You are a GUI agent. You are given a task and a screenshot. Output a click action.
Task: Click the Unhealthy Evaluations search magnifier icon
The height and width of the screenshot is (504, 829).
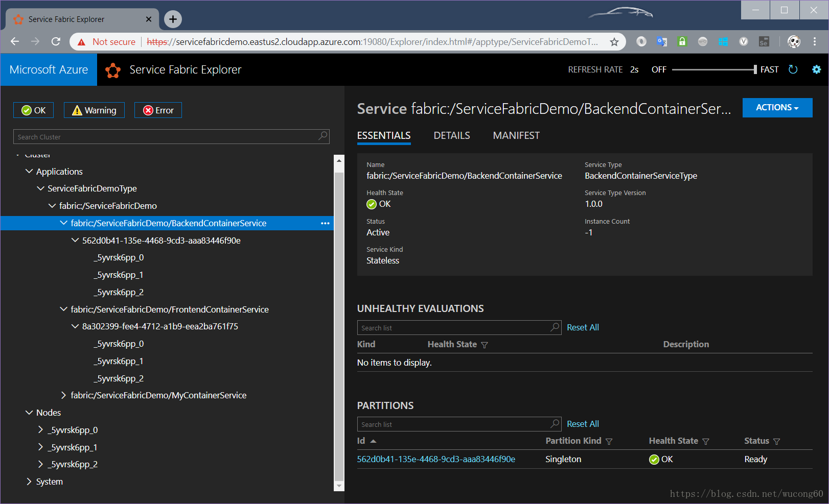click(x=555, y=327)
